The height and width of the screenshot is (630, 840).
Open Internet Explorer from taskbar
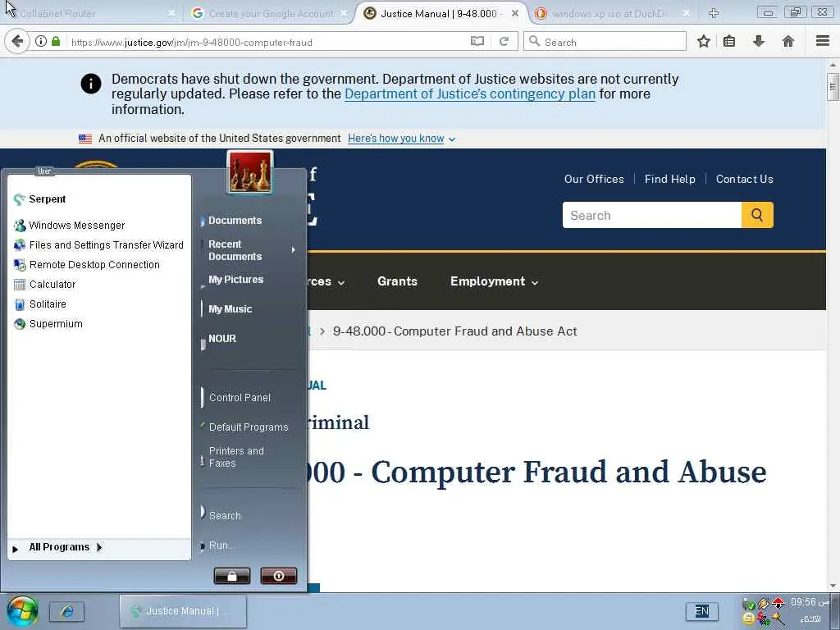[67, 611]
